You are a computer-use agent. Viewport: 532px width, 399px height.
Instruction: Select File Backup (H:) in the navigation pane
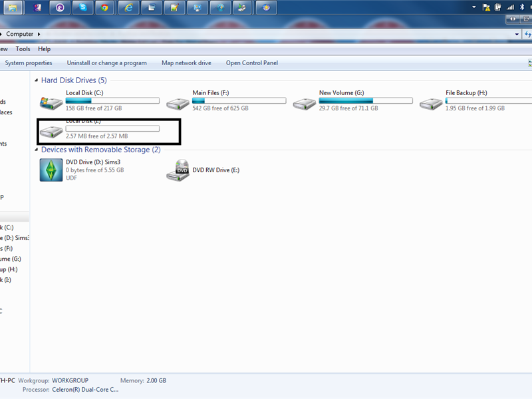(9, 269)
